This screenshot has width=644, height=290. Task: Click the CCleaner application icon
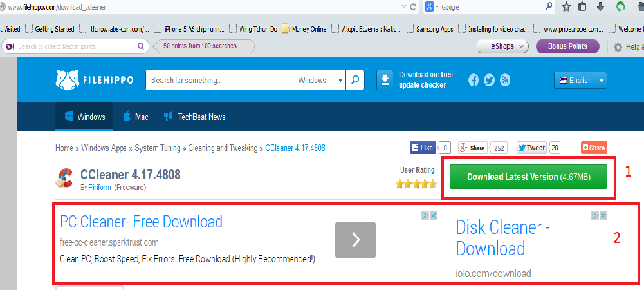[x=64, y=178]
